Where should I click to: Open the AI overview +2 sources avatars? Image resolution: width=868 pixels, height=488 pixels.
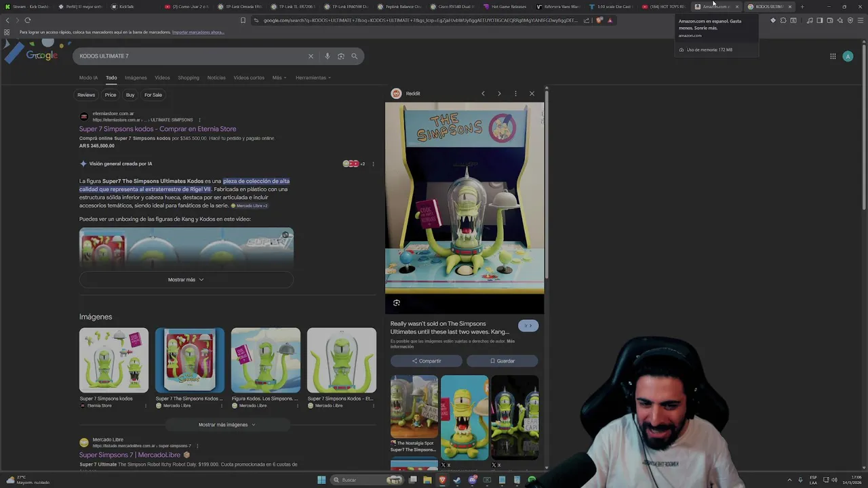(354, 163)
